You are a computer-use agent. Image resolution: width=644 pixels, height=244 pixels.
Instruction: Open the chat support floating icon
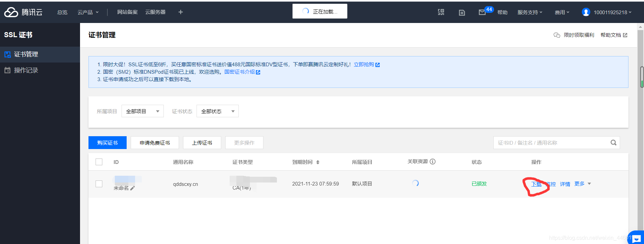[636, 238]
